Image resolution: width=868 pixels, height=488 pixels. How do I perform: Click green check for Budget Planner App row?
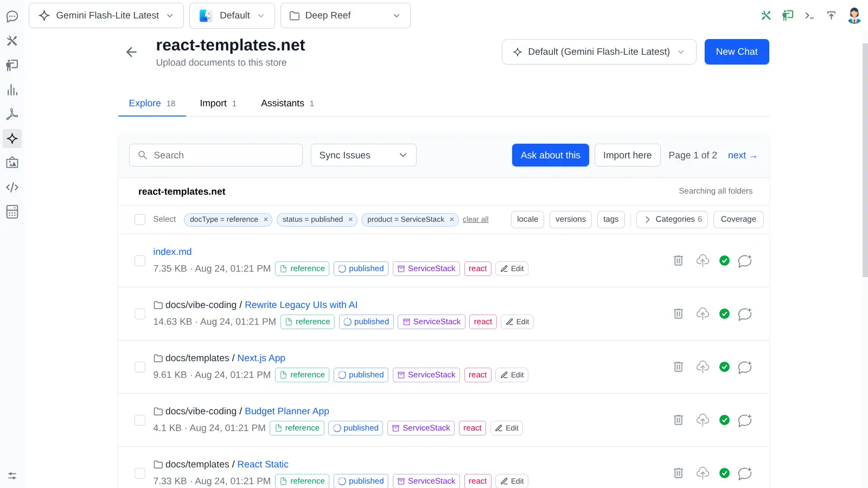pyautogui.click(x=724, y=420)
